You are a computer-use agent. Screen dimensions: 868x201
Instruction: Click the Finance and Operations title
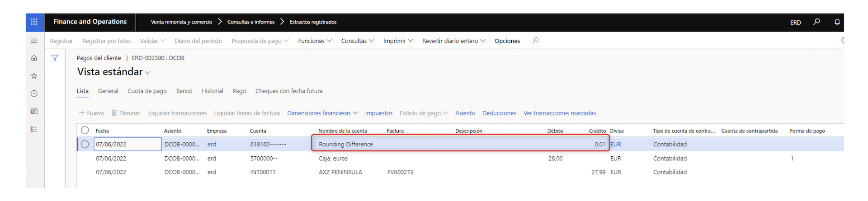pyautogui.click(x=90, y=22)
